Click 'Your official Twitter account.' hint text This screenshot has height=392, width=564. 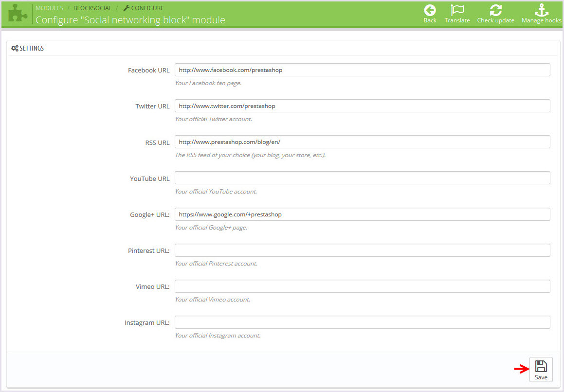tap(214, 119)
